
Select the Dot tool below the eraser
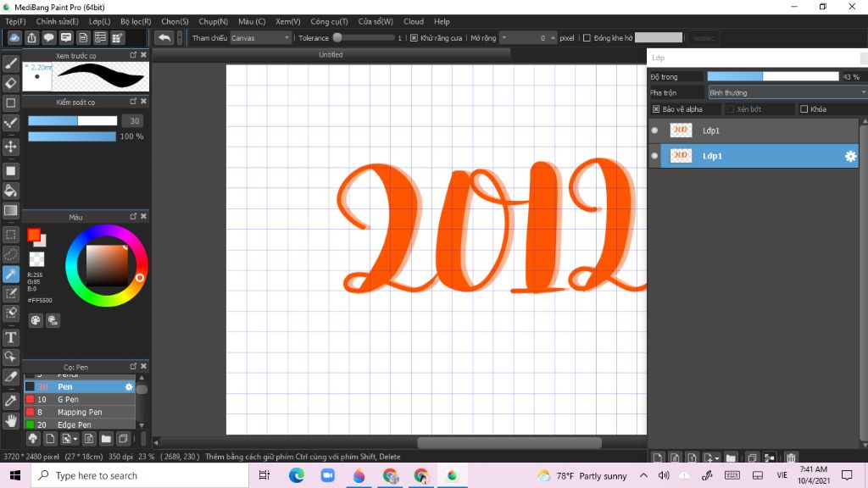point(10,103)
